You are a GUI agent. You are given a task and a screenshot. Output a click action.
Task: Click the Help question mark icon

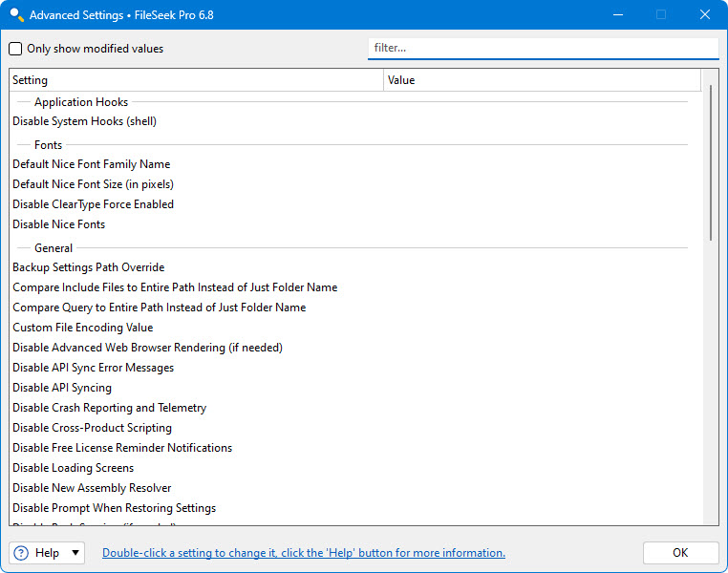coord(21,553)
